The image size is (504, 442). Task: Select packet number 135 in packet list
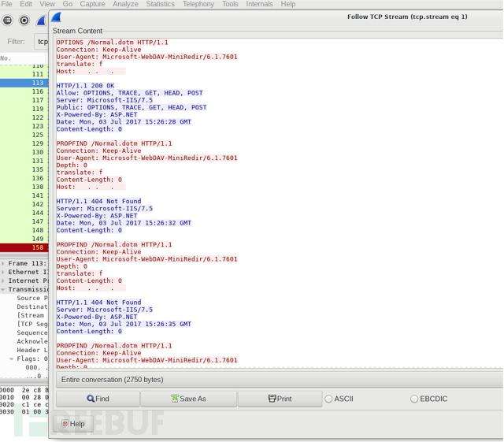(24, 169)
